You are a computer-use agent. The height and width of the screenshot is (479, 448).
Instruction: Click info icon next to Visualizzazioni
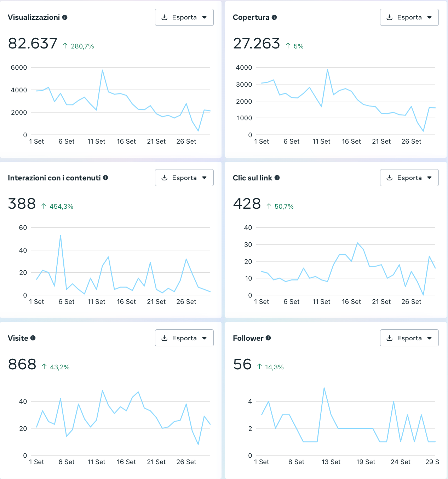tap(65, 17)
